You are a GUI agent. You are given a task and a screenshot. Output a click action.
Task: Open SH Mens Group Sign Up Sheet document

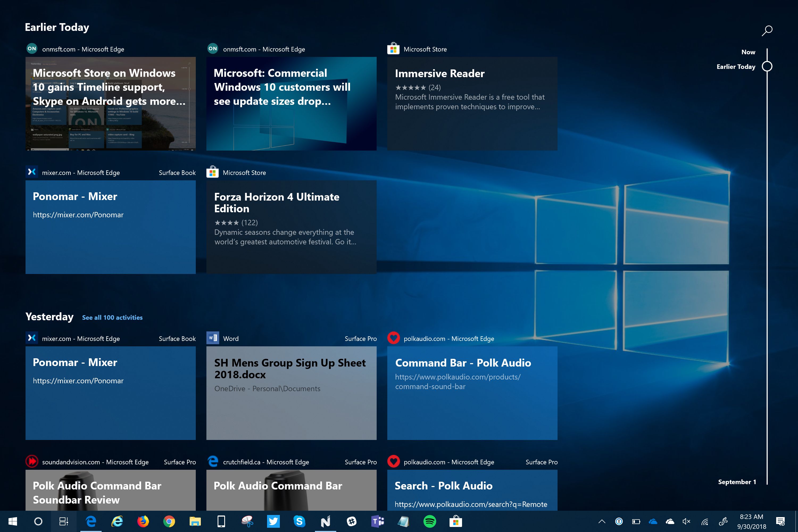click(x=291, y=393)
